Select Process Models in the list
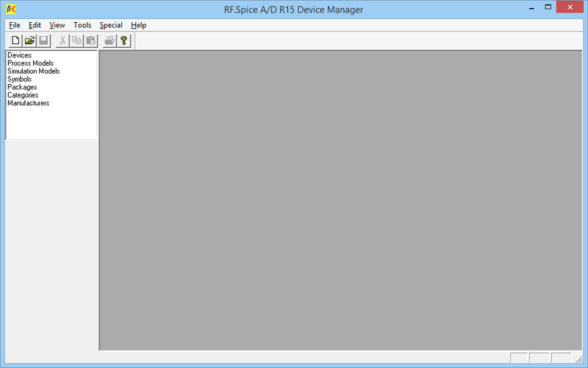Viewport: 588px width, 368px height. (x=30, y=63)
